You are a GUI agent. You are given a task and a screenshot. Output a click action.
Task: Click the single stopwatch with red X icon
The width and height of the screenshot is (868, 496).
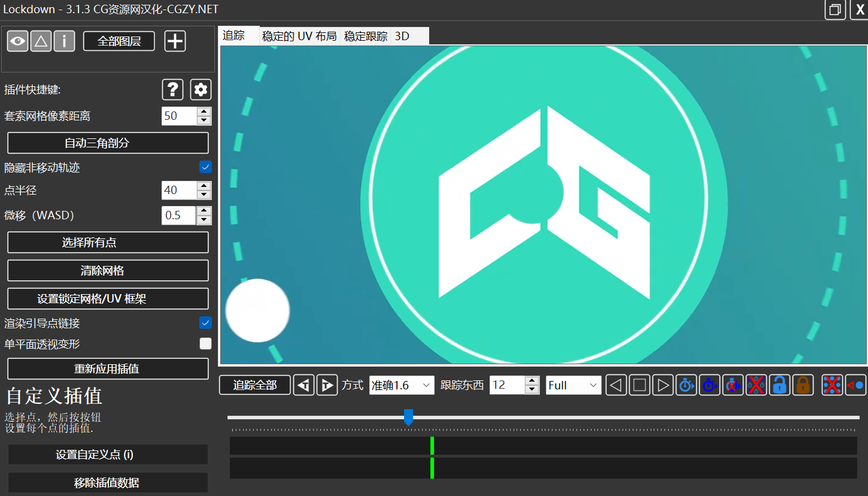click(733, 385)
